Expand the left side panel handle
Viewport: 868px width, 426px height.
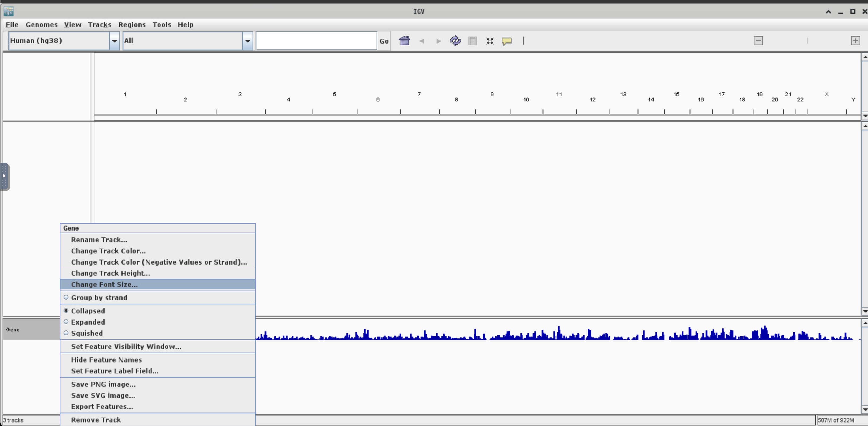(5, 176)
